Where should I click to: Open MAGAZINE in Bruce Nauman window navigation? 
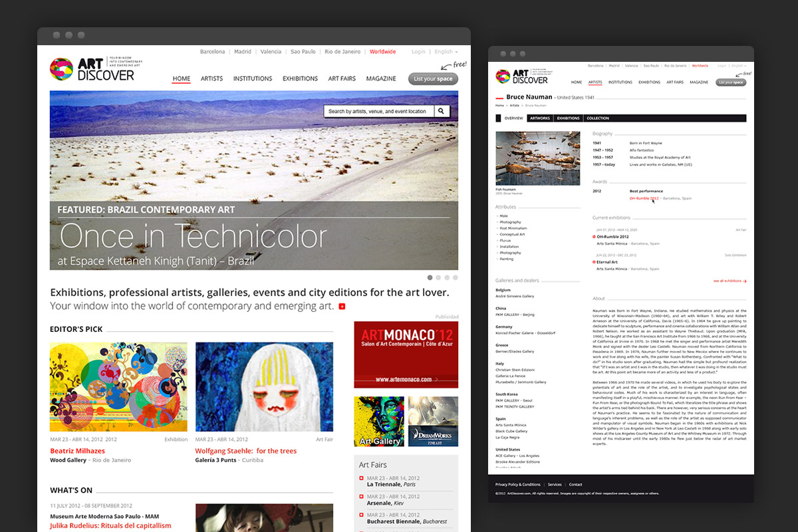point(699,82)
